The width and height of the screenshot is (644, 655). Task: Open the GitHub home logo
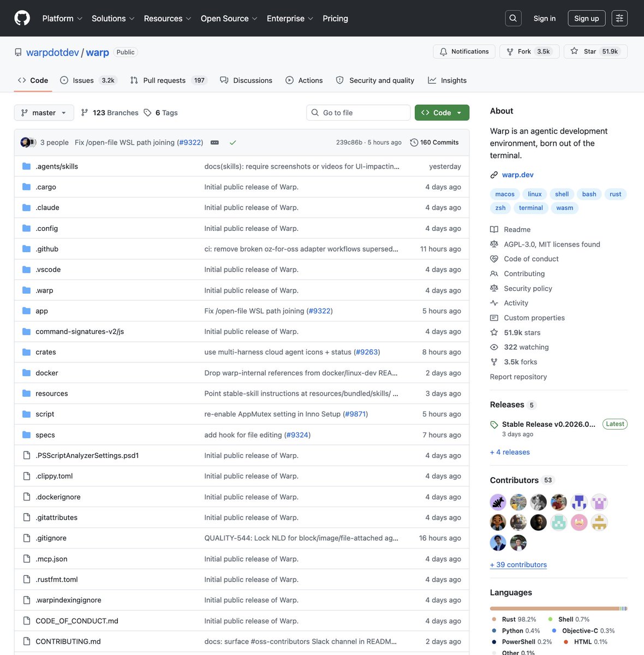pos(22,18)
